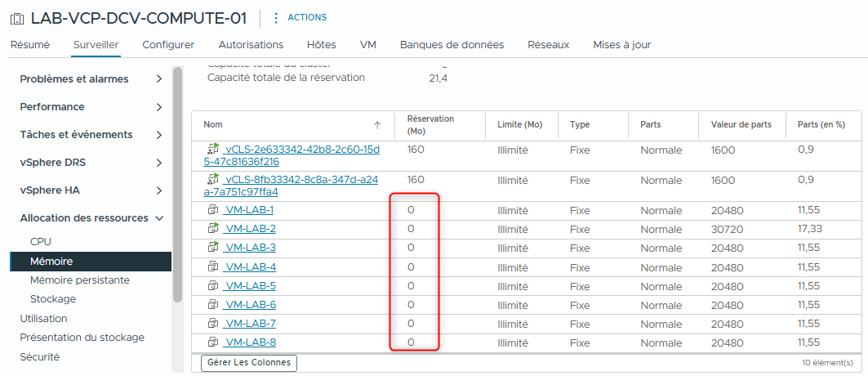The width and height of the screenshot is (868, 376).
Task: Open the ACTIONS three-dot menu icon
Action: point(276,18)
